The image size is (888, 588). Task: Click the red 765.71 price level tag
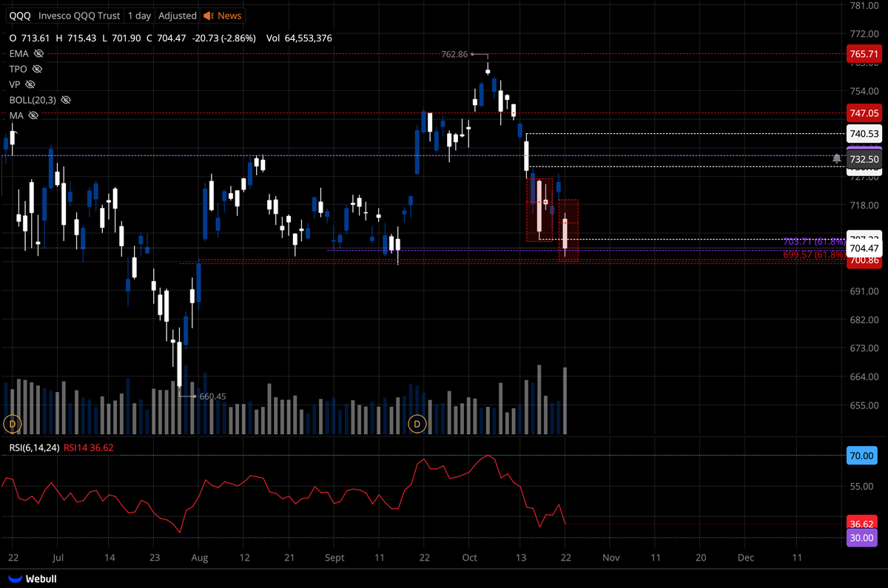[864, 54]
